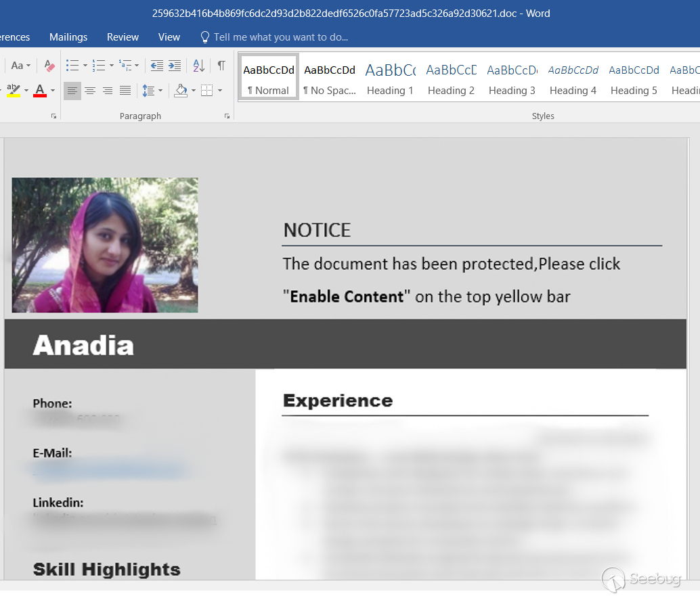Open the Change Case dropdown

point(20,66)
